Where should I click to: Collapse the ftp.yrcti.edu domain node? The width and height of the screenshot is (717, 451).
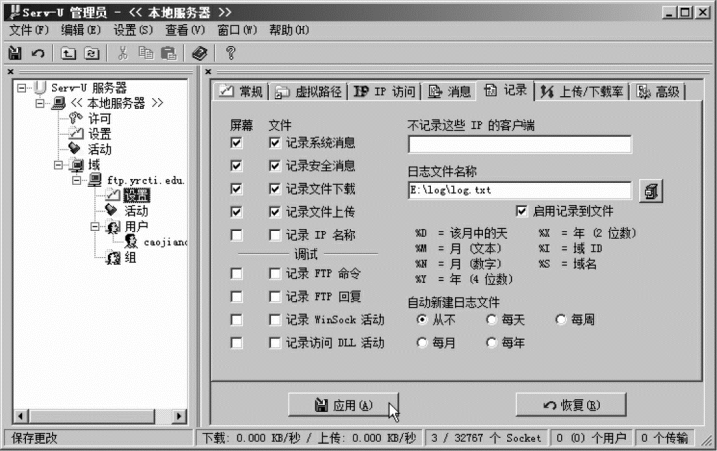point(76,180)
